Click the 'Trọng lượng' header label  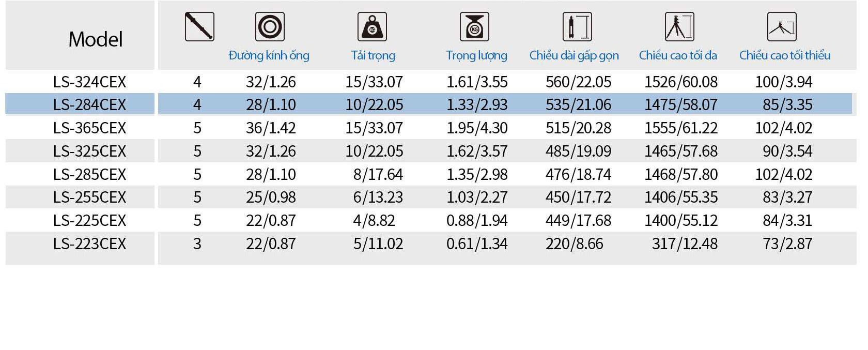click(476, 55)
